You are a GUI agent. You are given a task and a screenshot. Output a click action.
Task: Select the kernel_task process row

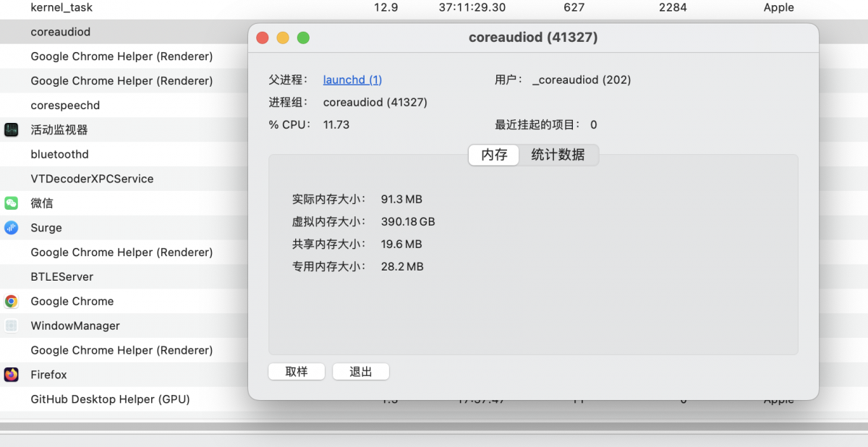pos(61,8)
